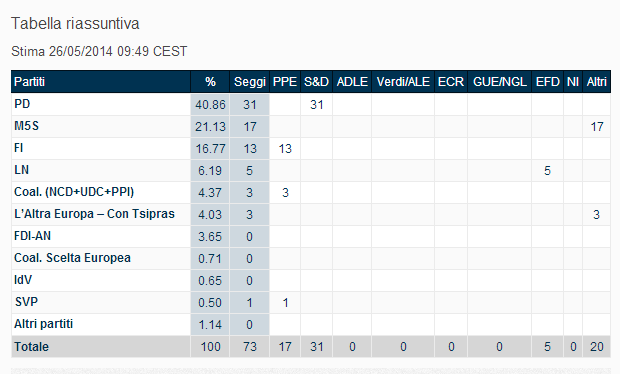
Task: Click the 4.37 percentage value
Action: 210,193
